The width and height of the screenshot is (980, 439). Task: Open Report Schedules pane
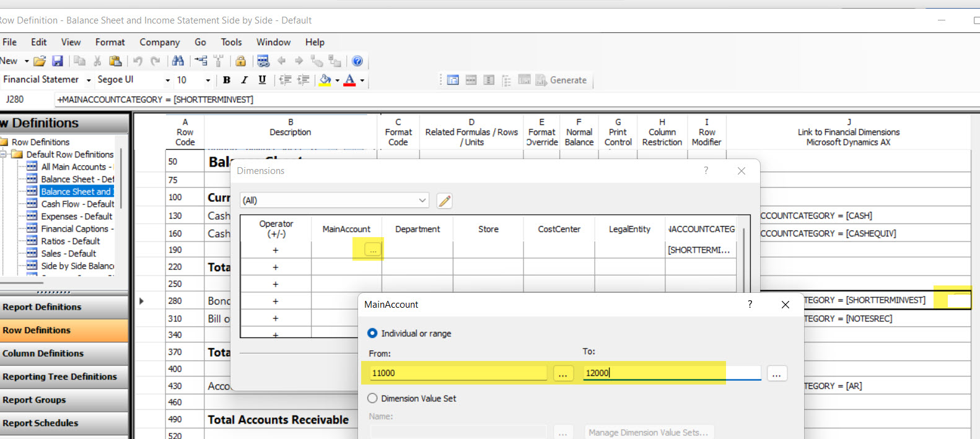[x=64, y=423]
